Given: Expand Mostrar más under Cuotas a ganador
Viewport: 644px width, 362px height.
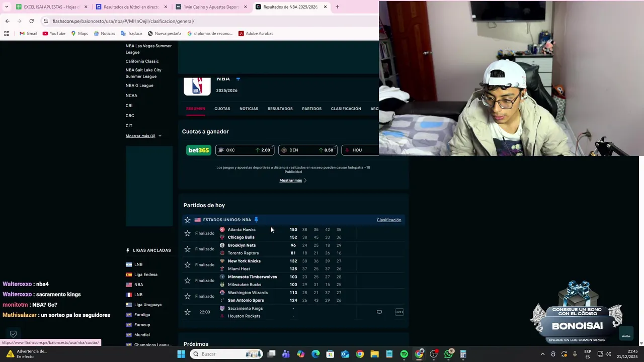Looking at the screenshot, I should pyautogui.click(x=293, y=180).
